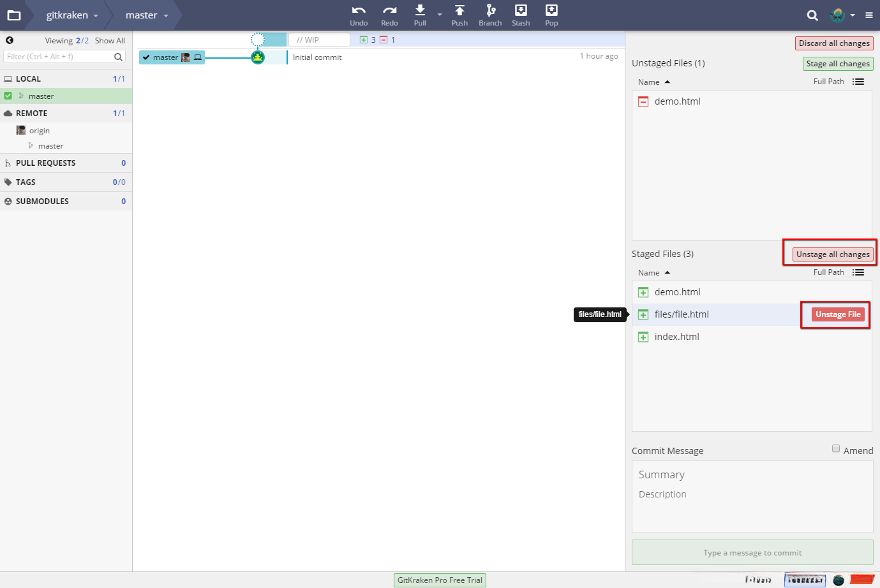The height and width of the screenshot is (588, 880).
Task: Click the dark round icon in the status bar
Action: (839, 580)
